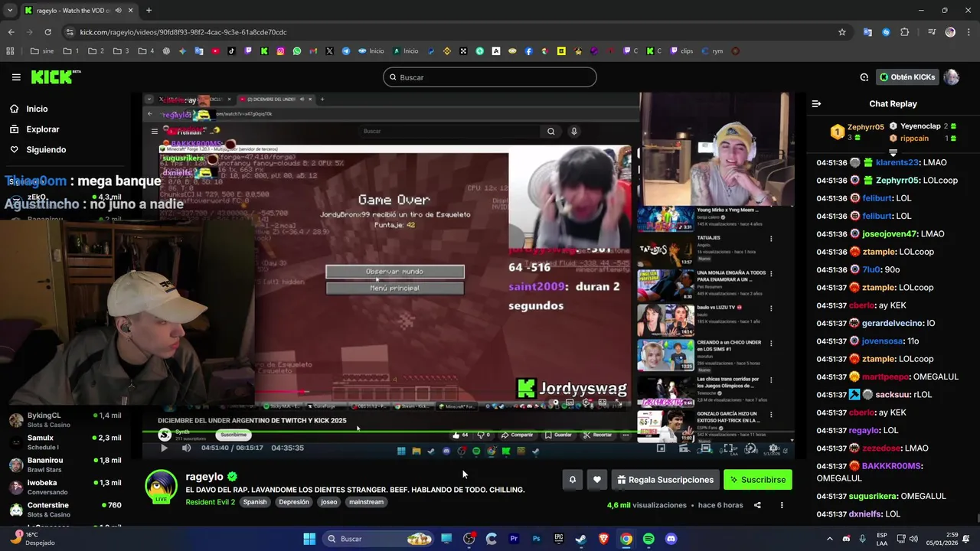
Task: Open a new browser tab
Action: coord(149,11)
